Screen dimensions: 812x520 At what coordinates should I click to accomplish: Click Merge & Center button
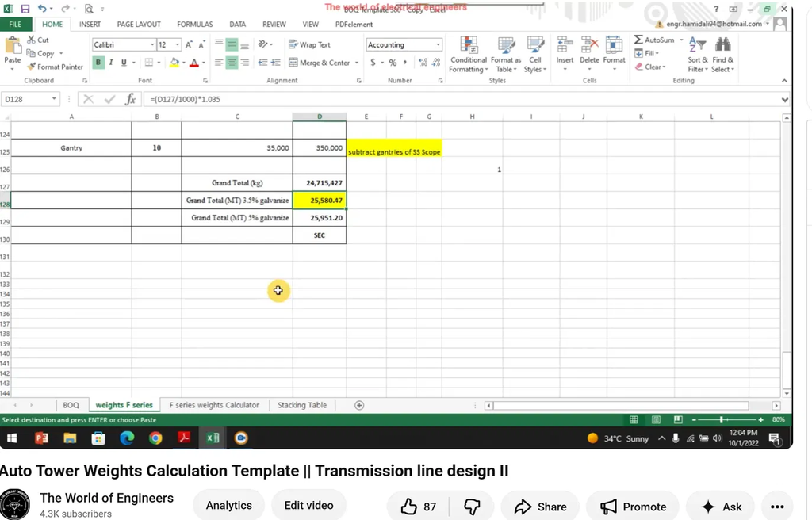click(319, 63)
